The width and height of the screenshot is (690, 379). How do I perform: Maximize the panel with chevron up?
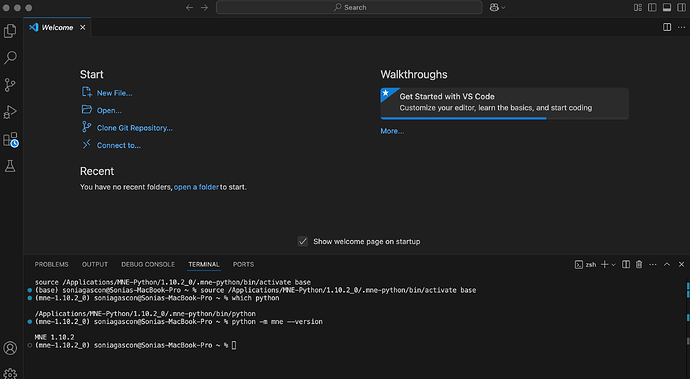(x=667, y=265)
